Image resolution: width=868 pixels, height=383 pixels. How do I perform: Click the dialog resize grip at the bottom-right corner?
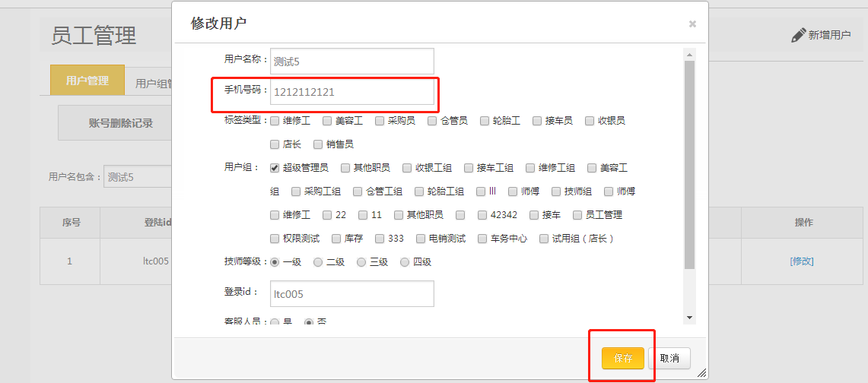[x=701, y=372]
